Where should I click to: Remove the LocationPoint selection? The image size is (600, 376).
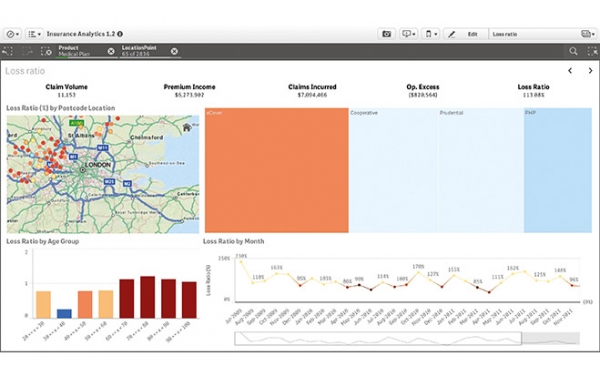[x=174, y=51]
